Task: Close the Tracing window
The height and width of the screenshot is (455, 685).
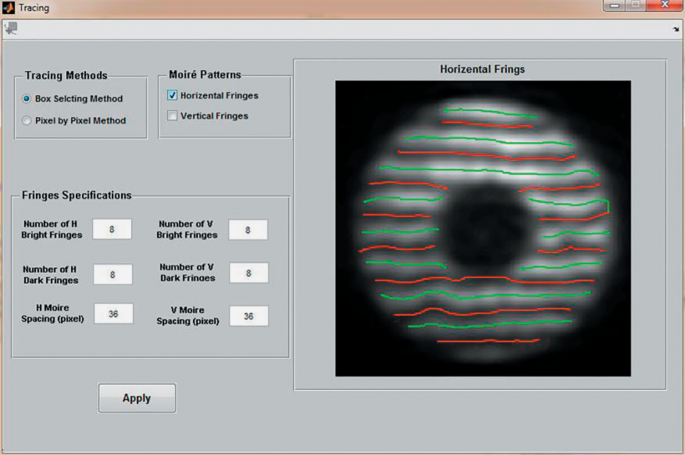Action: 663,7
